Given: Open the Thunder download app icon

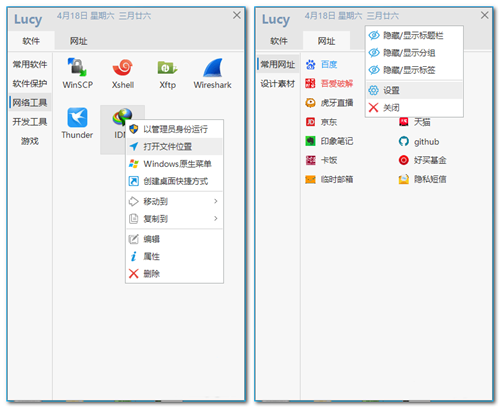Looking at the screenshot, I should click(x=77, y=117).
